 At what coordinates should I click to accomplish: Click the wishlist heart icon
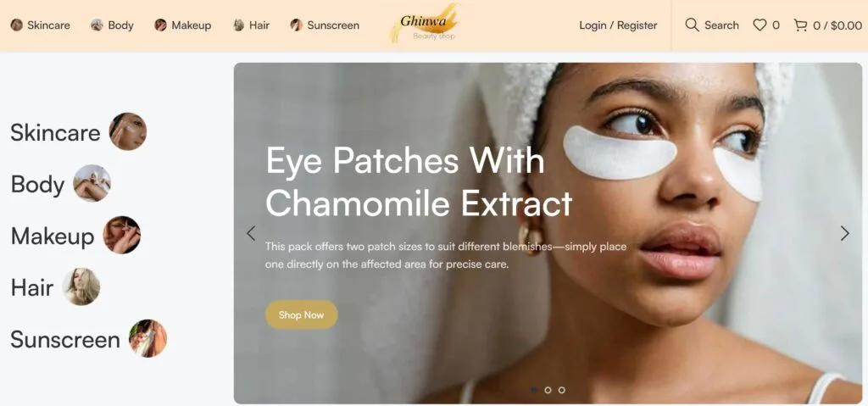[759, 25]
